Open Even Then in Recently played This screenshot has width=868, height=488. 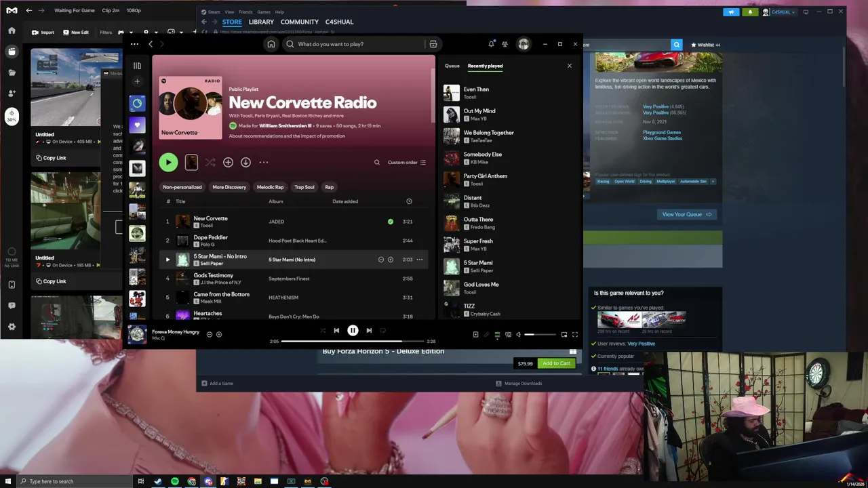point(509,93)
